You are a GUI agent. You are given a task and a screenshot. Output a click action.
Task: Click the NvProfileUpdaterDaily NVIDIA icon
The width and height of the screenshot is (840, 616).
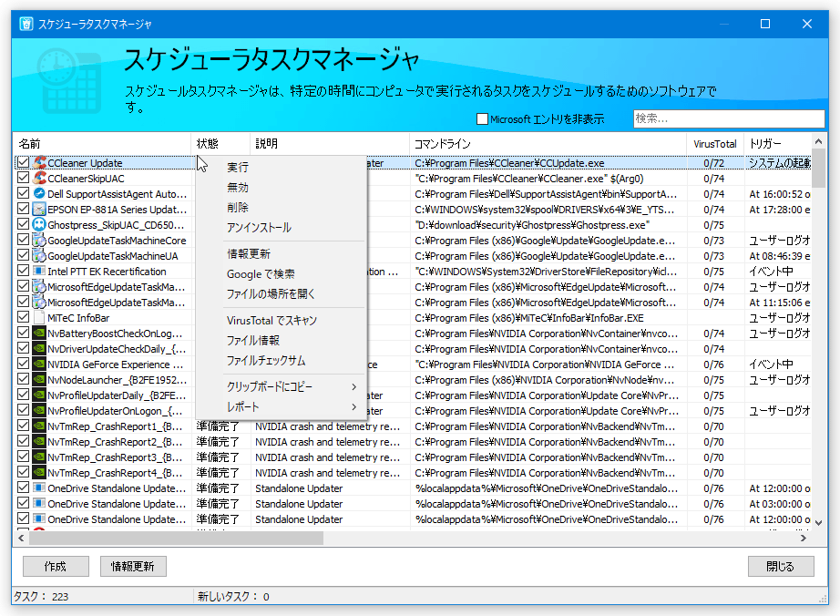tap(39, 395)
